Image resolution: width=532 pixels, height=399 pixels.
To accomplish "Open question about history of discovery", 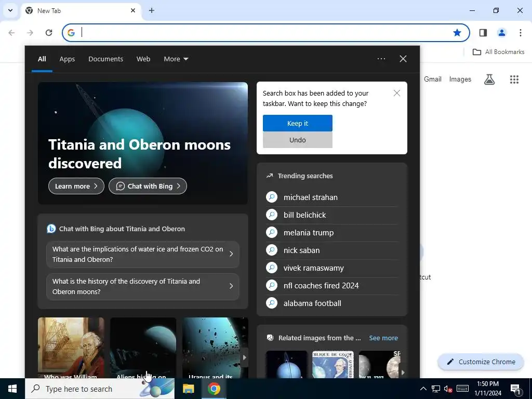I will click(143, 286).
